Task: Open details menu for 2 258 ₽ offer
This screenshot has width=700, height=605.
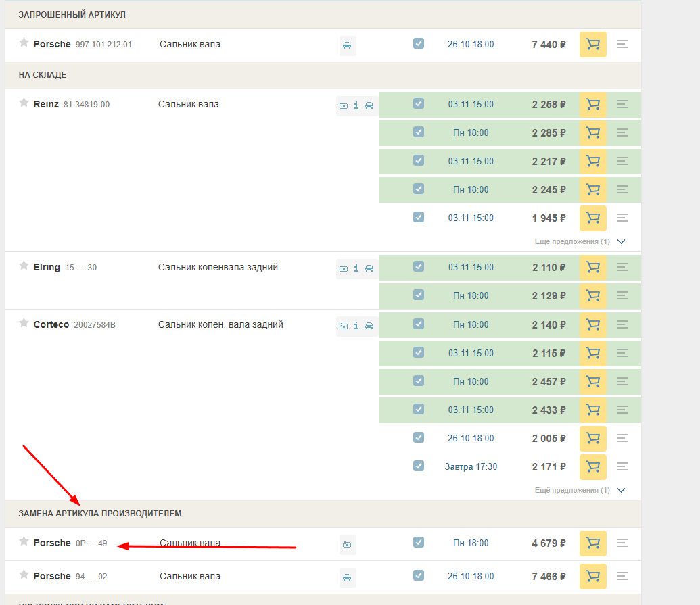Action: [x=622, y=105]
